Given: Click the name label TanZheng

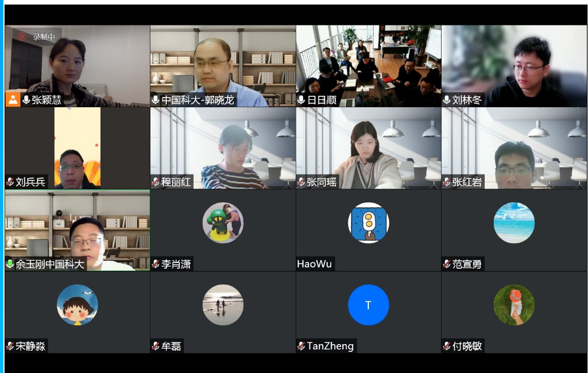Looking at the screenshot, I should pos(330,346).
